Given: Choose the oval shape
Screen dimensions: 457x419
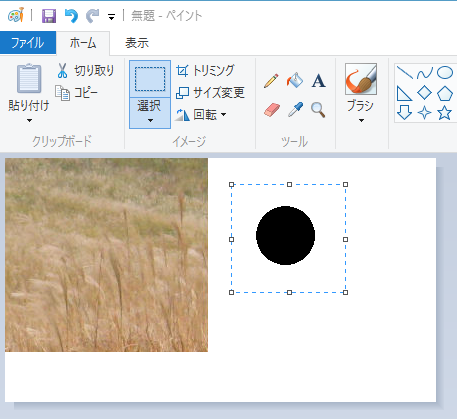Looking at the screenshot, I should click(x=445, y=72).
